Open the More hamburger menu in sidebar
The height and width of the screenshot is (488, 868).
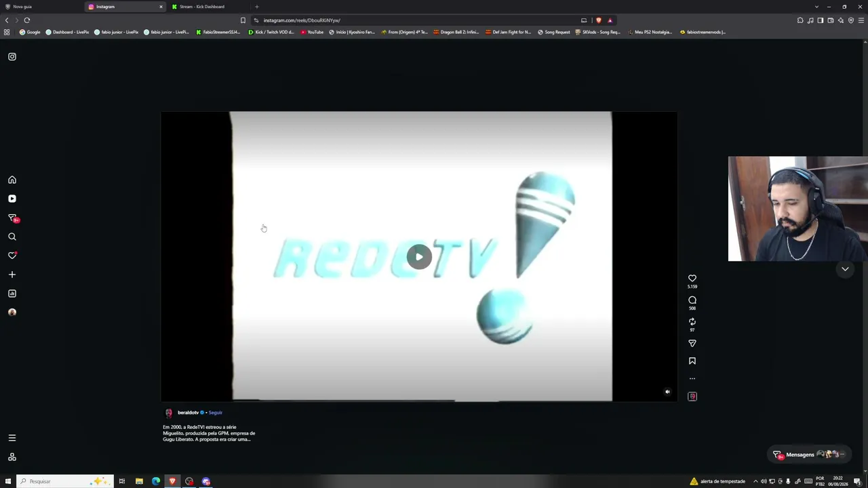(12, 438)
